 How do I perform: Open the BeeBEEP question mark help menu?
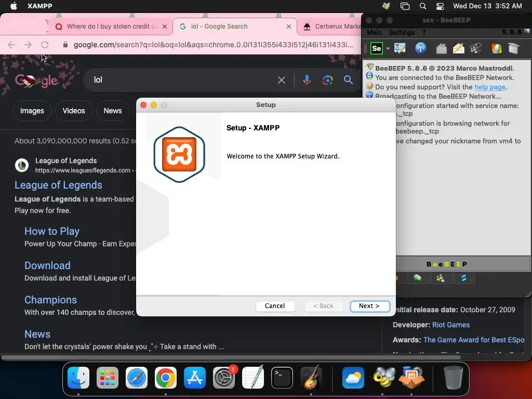click(424, 32)
